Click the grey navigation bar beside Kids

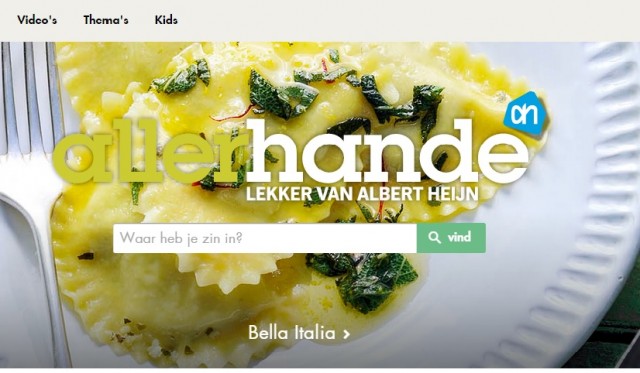[408, 20]
